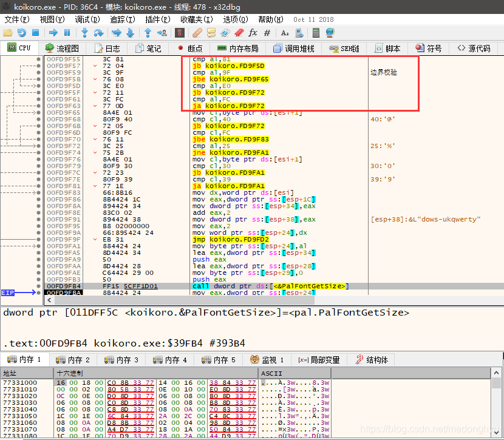Select the 监视 1 tab
This screenshot has width=504, height=440.
pyautogui.click(x=267, y=360)
